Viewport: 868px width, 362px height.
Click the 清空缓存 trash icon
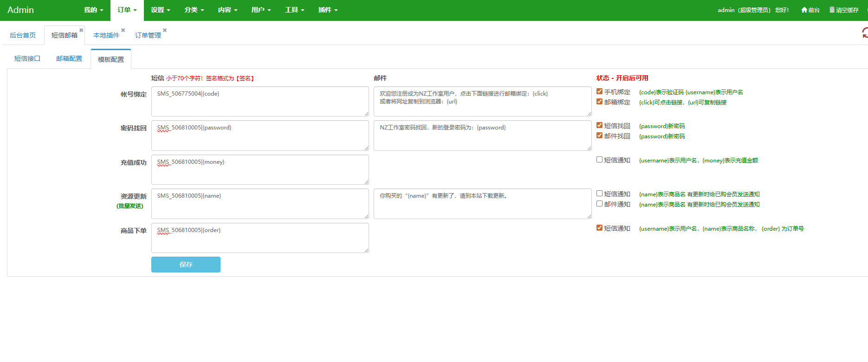tap(832, 10)
